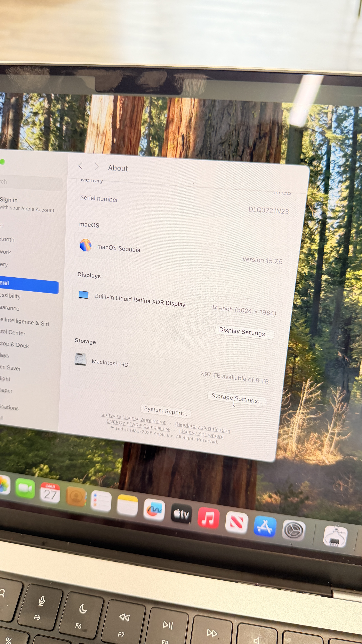The image size is (362, 644).
Task: Open the Regulatory Certification link
Action: point(202,427)
